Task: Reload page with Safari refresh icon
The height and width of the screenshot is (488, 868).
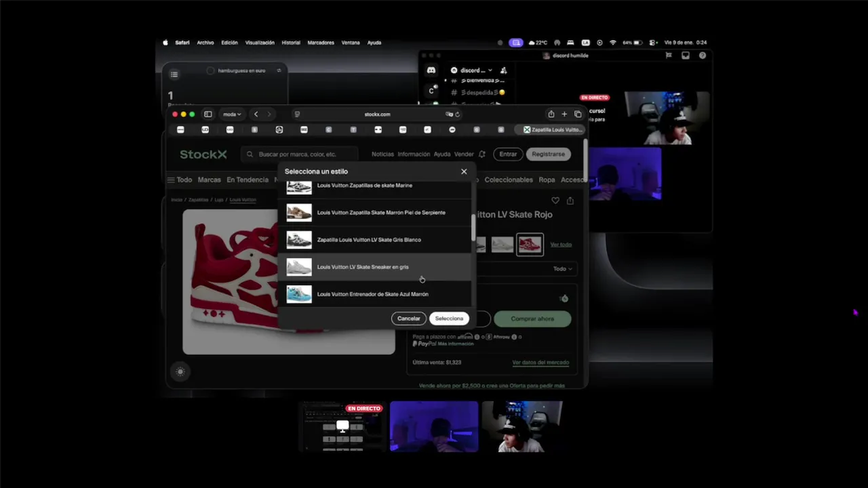Action: (458, 115)
